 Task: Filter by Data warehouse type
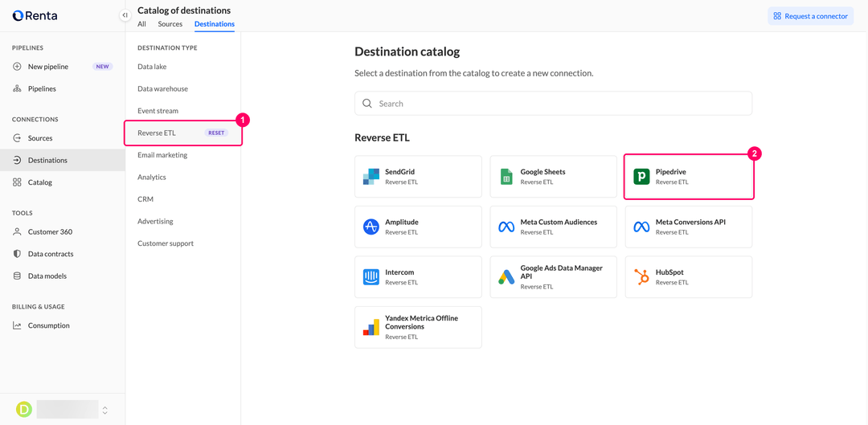(x=162, y=88)
